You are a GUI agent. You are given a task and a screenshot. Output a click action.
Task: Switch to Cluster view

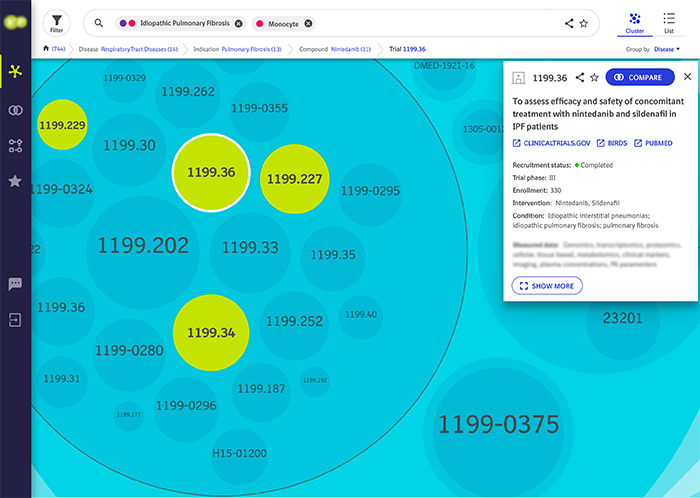634,23
